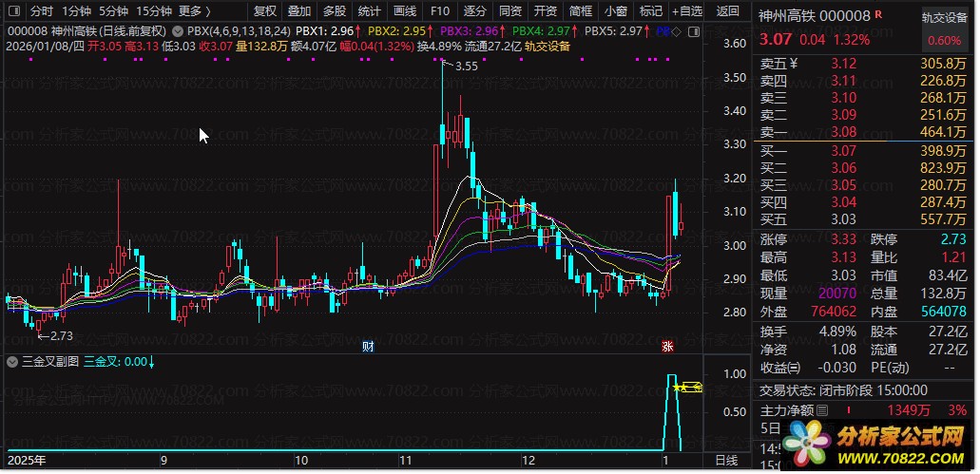Click the 统计 statistics button
This screenshot has height=474, width=980.
coord(370,10)
